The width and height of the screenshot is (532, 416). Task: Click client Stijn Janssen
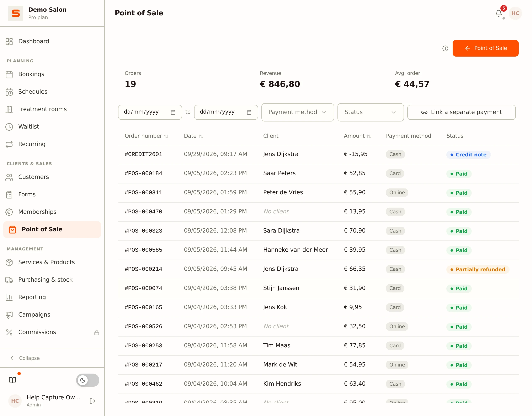click(x=281, y=288)
